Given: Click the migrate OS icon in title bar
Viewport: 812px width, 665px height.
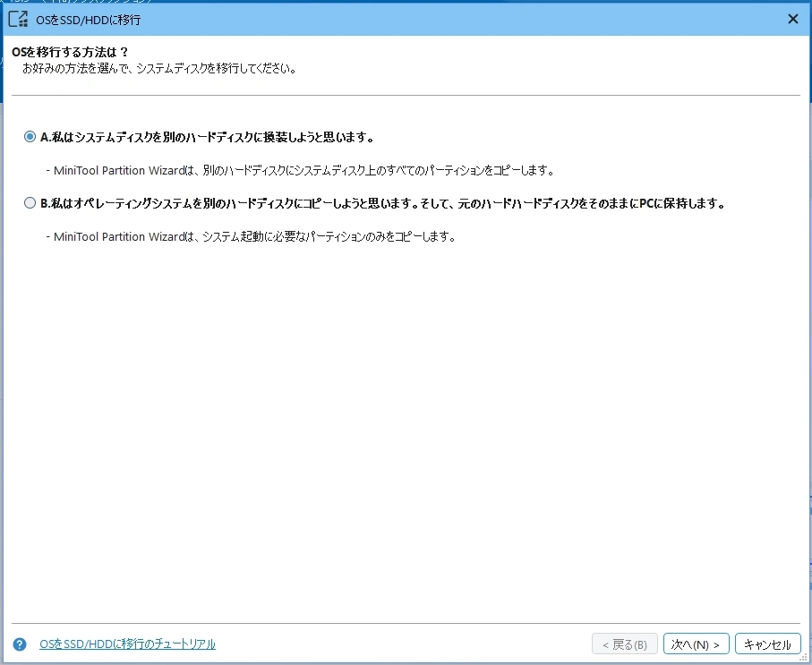Looking at the screenshot, I should [x=19, y=19].
